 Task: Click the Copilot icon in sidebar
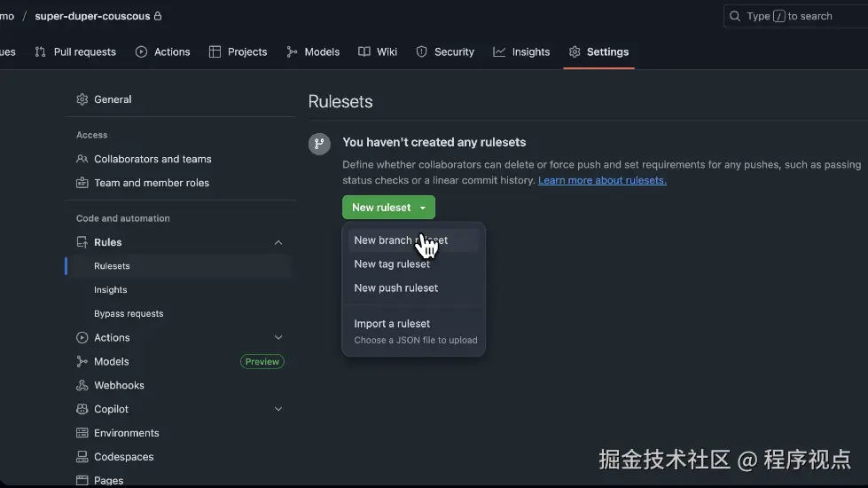pyautogui.click(x=82, y=409)
